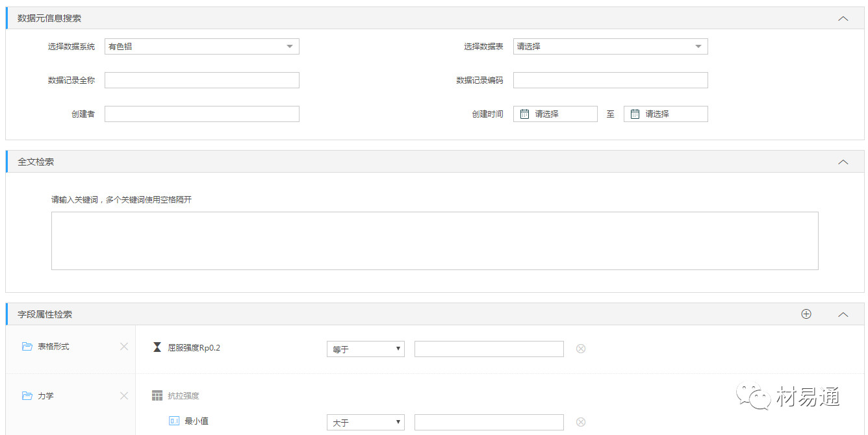Open the 大于 operator dropdown
The width and height of the screenshot is (868, 435).
tap(365, 423)
